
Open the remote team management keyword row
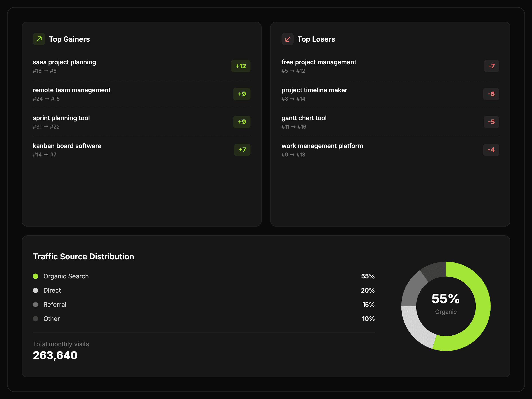coord(141,94)
